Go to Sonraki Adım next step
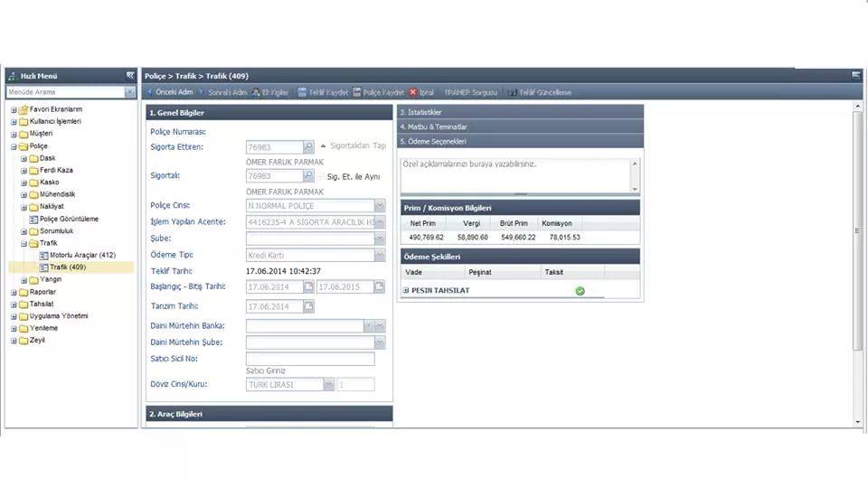Screen dimensions: 868x487 (223, 92)
